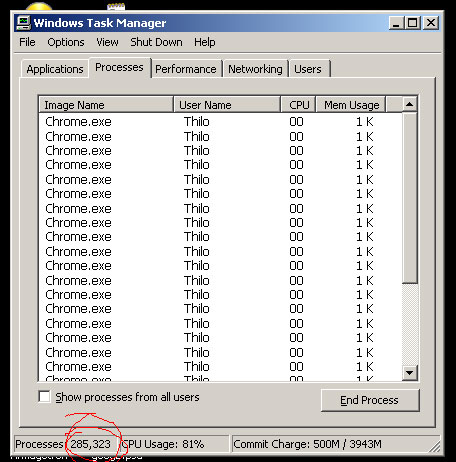Sort processes by CPU column header
This screenshot has height=462, width=456.
coord(298,105)
